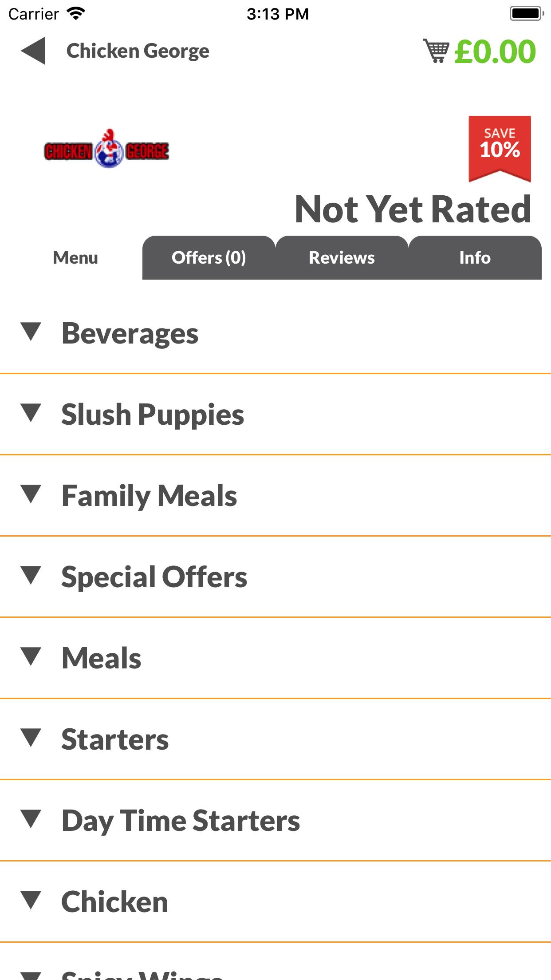Tap the Wi-Fi status icon
The image size is (551, 980).
pos(76,14)
